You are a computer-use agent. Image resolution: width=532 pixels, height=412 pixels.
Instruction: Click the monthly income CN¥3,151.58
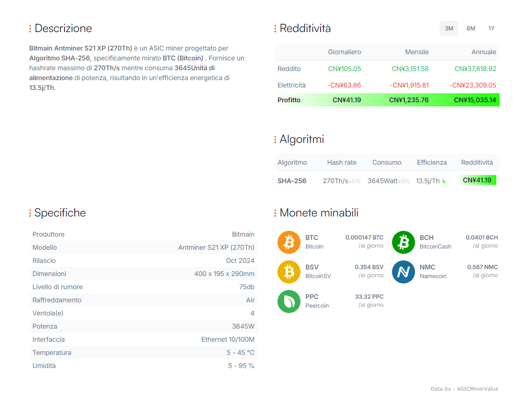410,69
